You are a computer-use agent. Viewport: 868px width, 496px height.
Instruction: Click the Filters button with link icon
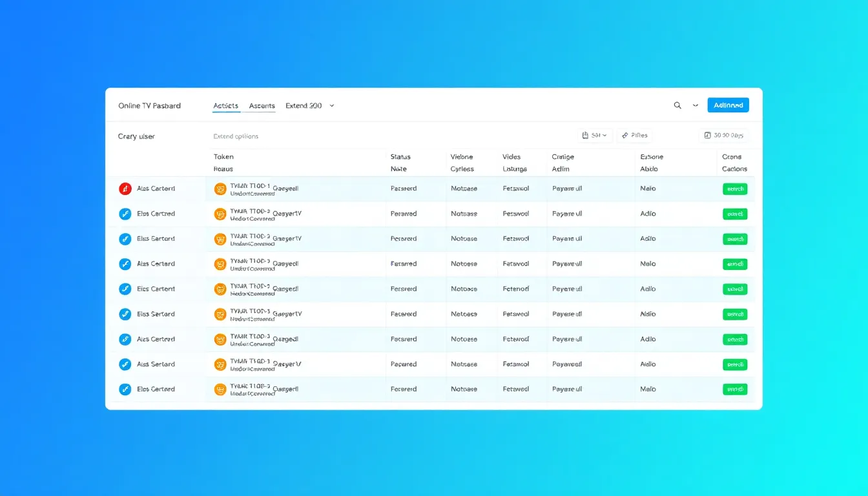(634, 136)
